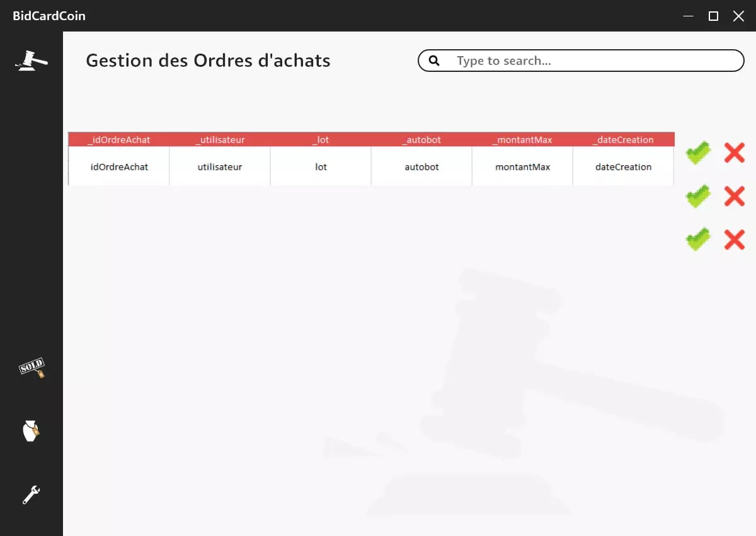Reject the first order with red X
The image size is (756, 536).
click(x=734, y=153)
